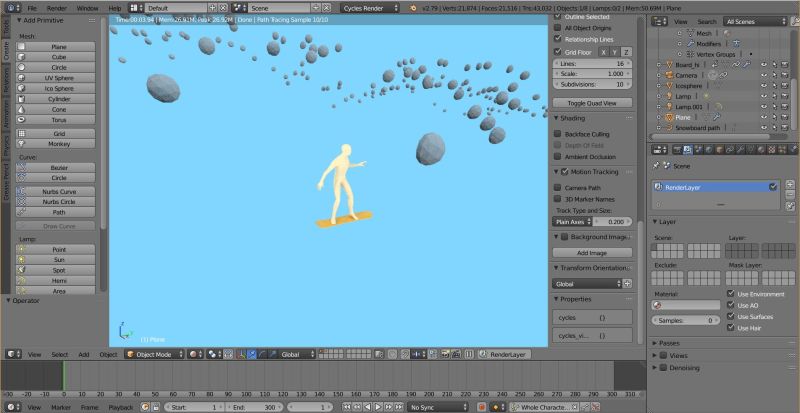Click the Add Image button

tap(592, 253)
